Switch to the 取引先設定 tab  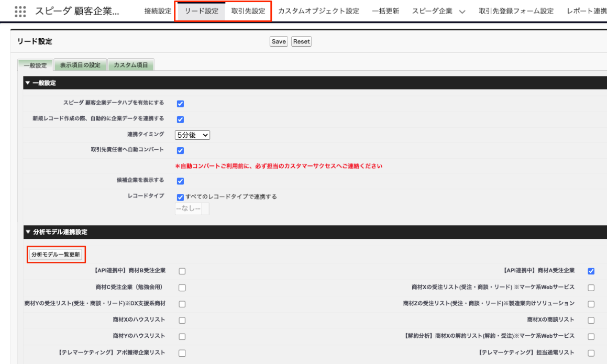tap(248, 11)
